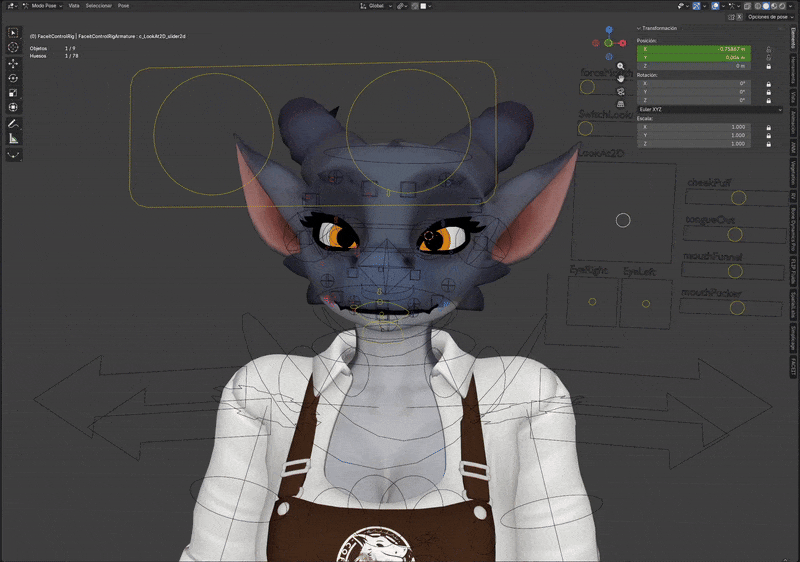This screenshot has height=562, width=800.
Task: Open the Seleccionar menu
Action: (98, 6)
